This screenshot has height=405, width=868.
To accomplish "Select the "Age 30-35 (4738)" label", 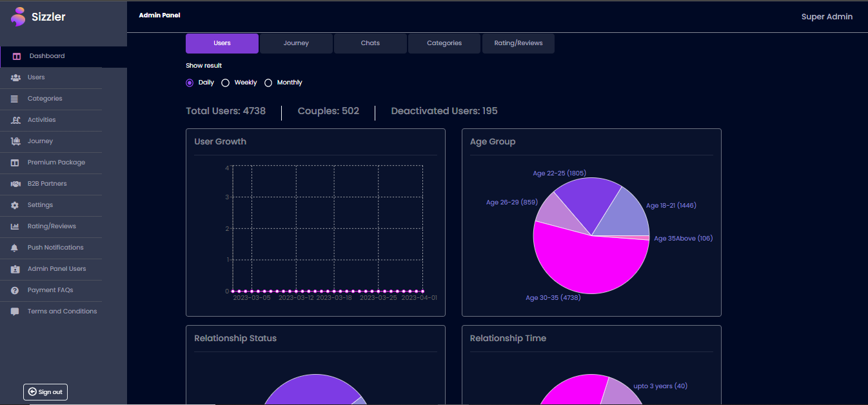I will tap(553, 298).
